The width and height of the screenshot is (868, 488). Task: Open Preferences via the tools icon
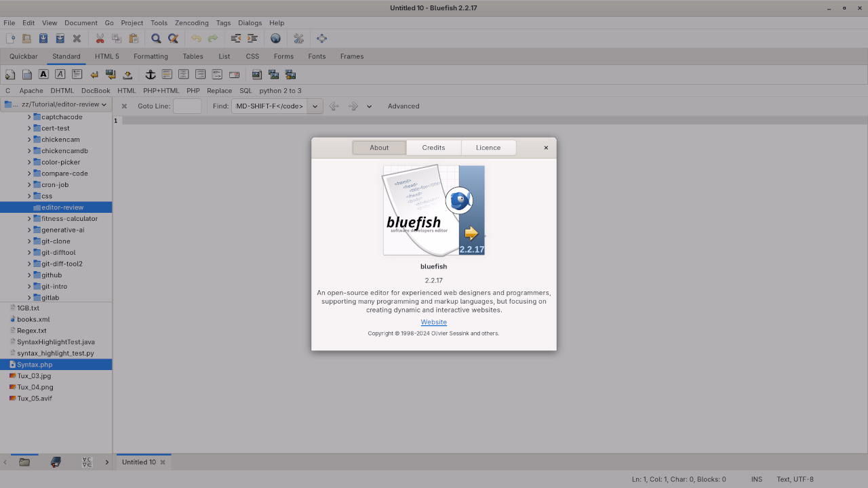coord(298,39)
